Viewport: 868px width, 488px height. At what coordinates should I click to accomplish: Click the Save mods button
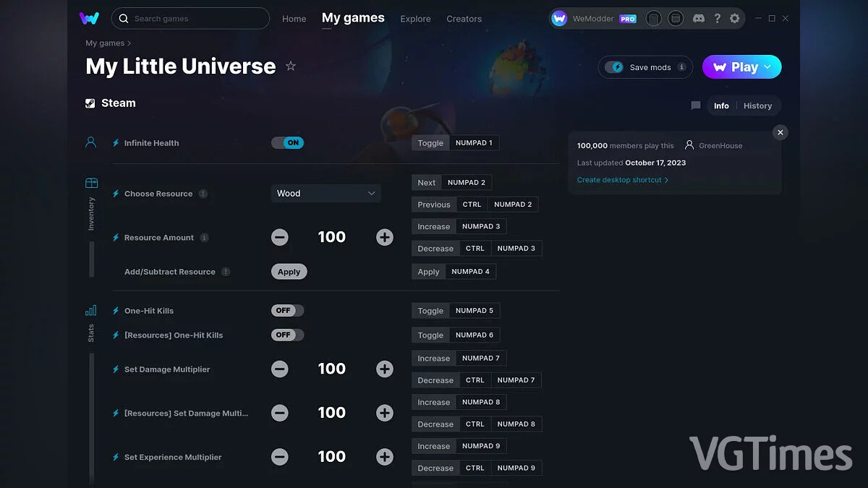644,67
